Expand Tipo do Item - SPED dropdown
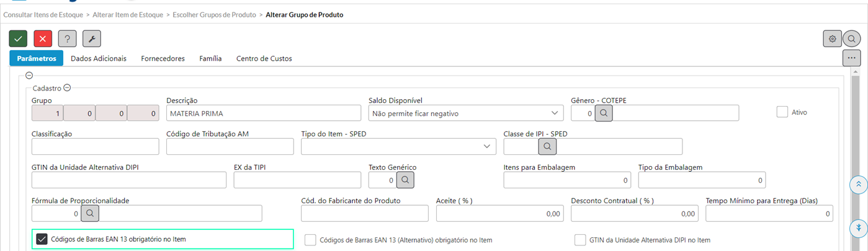 pos(398,146)
